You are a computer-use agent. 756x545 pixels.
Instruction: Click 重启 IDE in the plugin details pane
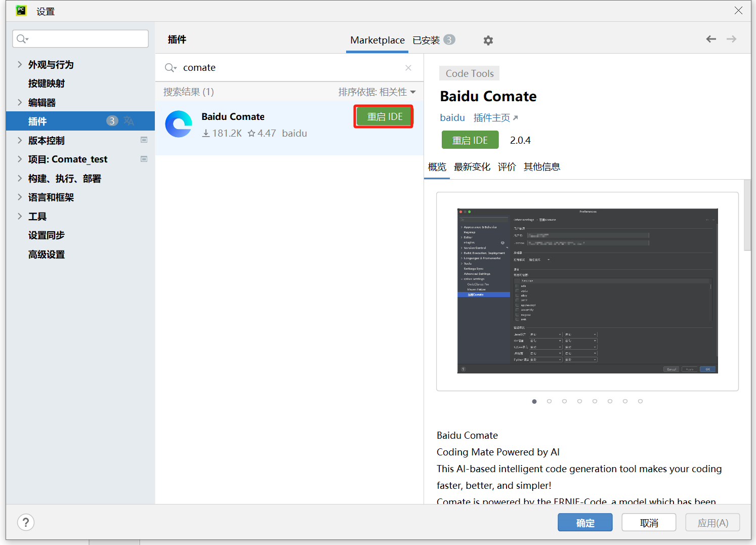pos(470,140)
